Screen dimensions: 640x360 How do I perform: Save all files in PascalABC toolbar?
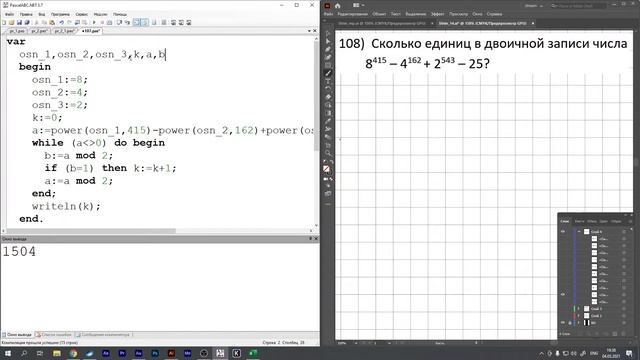27,22
